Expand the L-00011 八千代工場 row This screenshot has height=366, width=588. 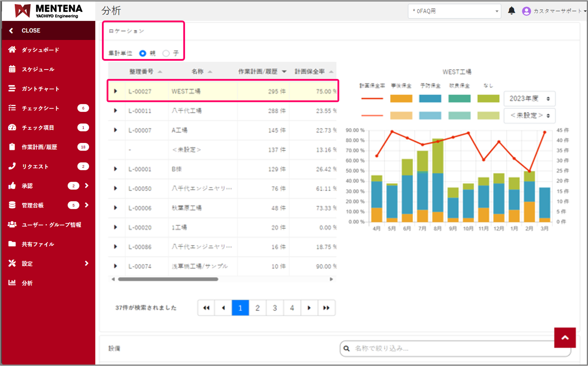115,111
